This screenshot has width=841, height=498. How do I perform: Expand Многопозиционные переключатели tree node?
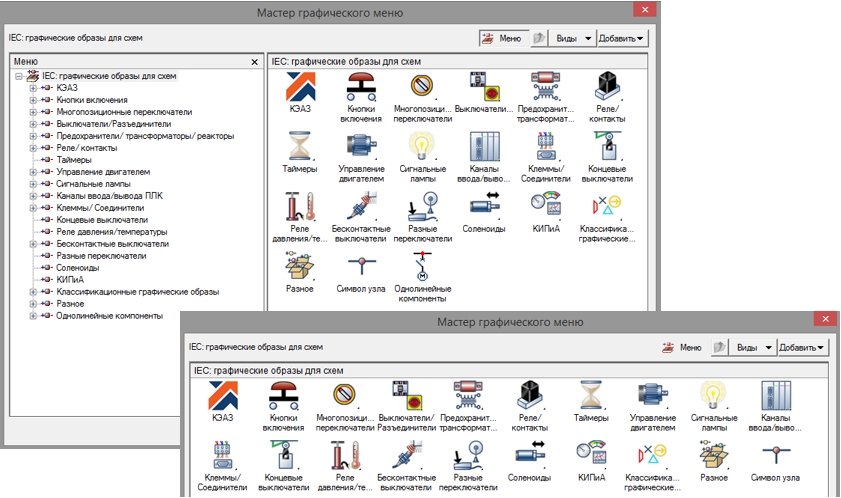(x=33, y=112)
